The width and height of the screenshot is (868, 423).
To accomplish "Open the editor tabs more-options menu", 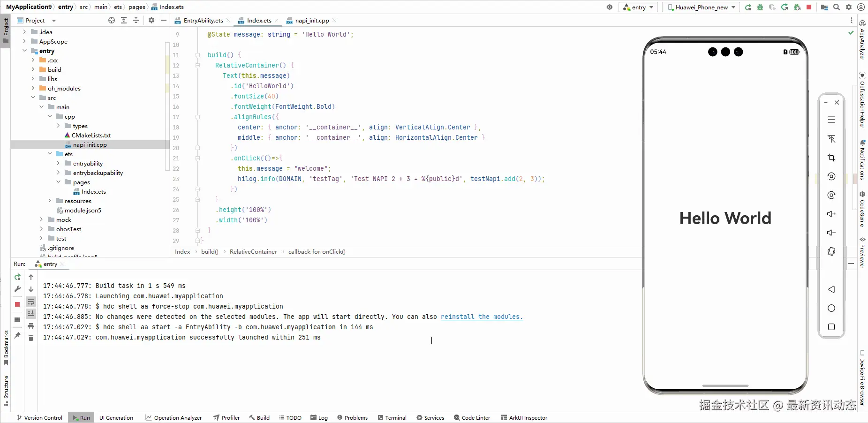I will [852, 20].
